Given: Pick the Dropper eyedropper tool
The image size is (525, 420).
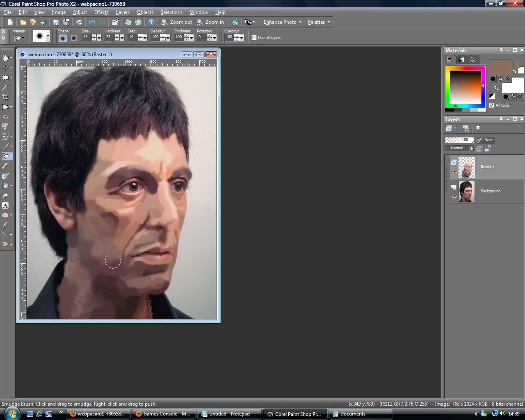Looking at the screenshot, I should pyautogui.click(x=5, y=87).
